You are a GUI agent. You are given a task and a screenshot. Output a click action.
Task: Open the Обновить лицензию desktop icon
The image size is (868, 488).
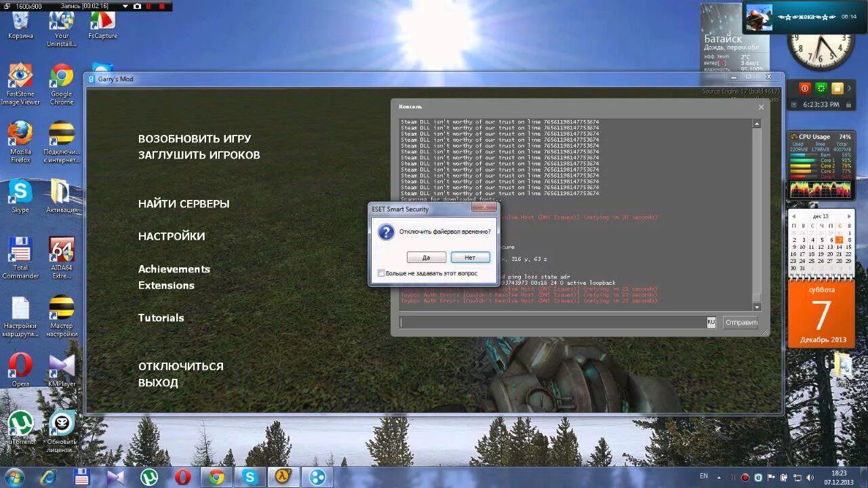[x=61, y=432]
